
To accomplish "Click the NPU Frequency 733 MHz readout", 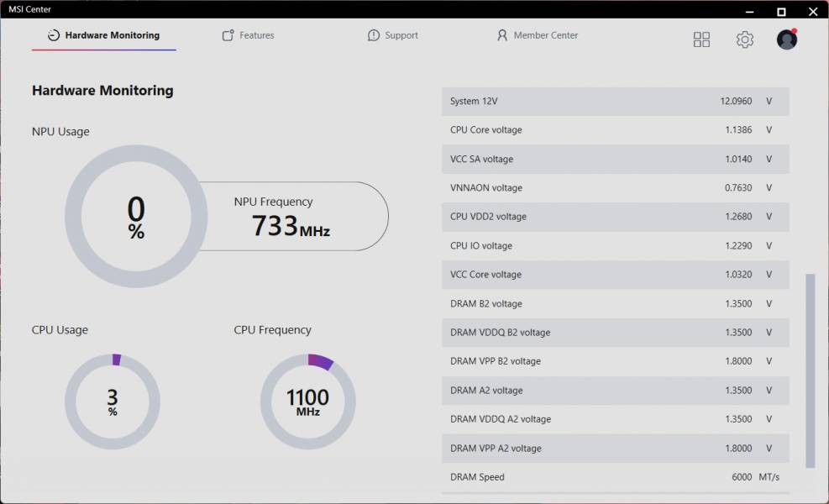I will [x=291, y=226].
